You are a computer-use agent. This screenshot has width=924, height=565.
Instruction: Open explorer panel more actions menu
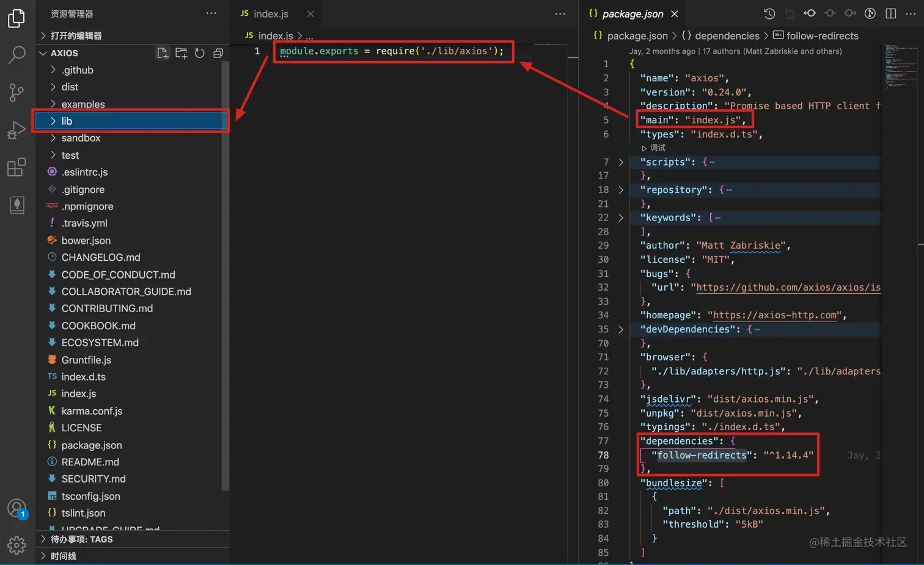[x=211, y=13]
